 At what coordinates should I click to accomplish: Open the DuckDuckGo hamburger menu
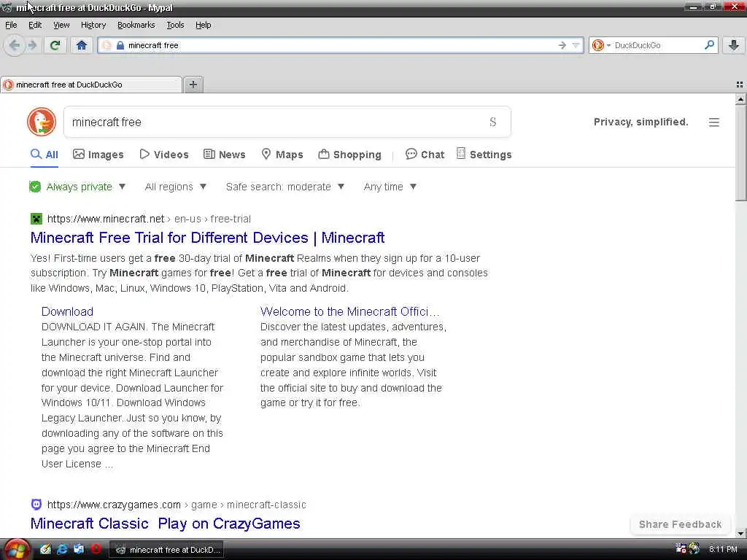[713, 122]
